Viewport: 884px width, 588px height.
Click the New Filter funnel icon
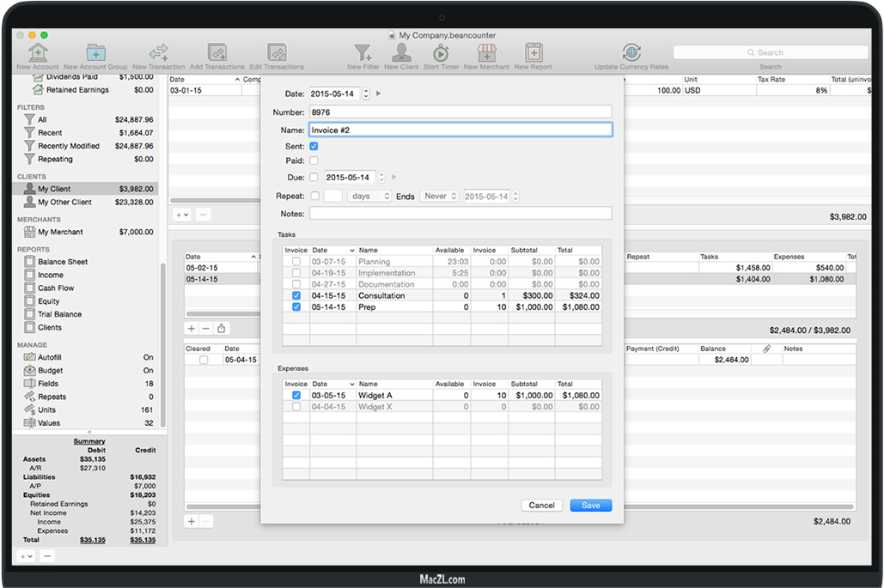tap(363, 53)
